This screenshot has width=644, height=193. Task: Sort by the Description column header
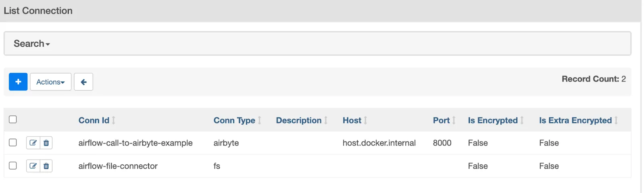(298, 120)
